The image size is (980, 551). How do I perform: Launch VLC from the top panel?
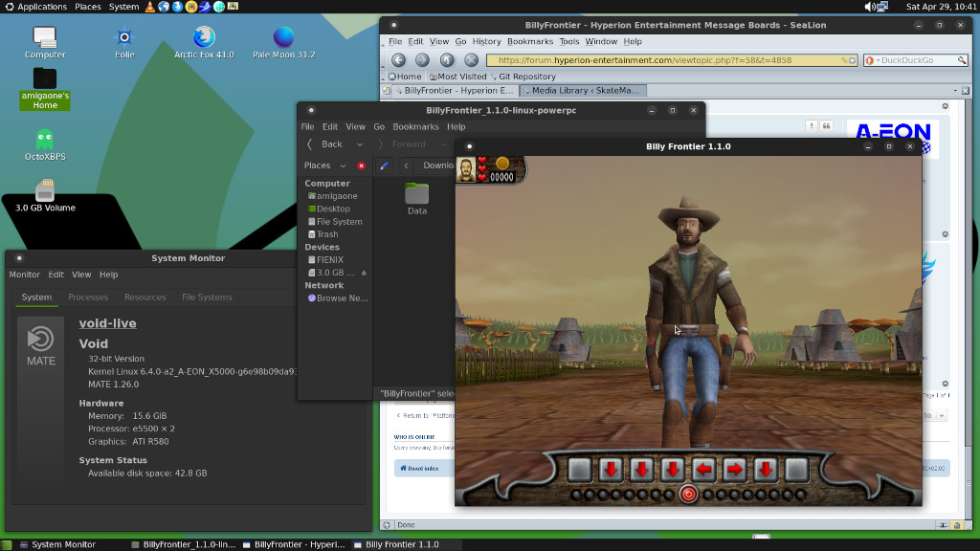click(x=149, y=7)
